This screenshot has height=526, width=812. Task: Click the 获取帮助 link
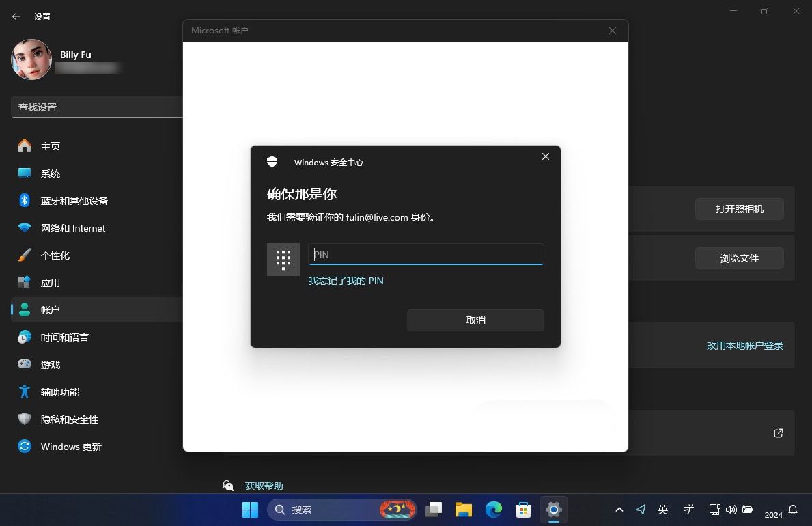pyautogui.click(x=264, y=486)
